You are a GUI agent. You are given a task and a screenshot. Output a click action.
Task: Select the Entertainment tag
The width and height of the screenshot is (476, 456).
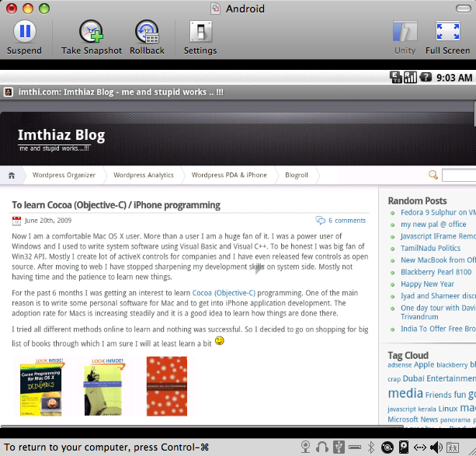[451, 378]
